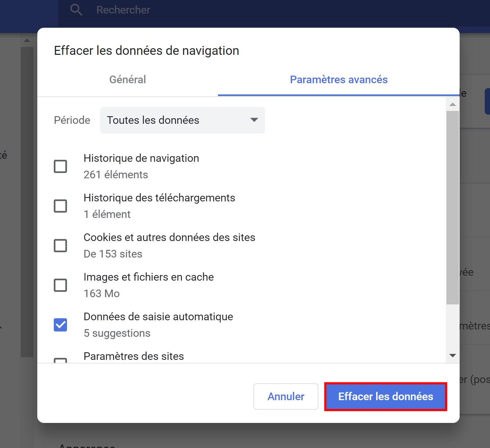The image size is (490, 448).
Task: Toggle the Paramètres des sites checkbox
Action: click(x=60, y=361)
